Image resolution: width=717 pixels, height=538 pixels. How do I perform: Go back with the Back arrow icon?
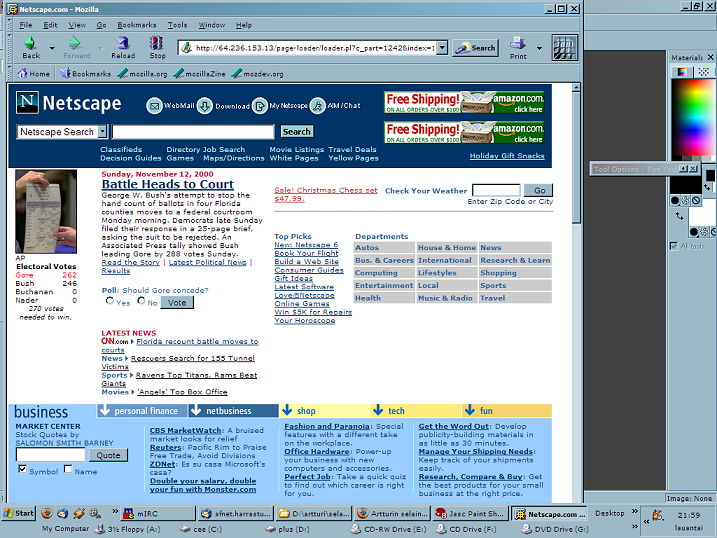[30, 43]
